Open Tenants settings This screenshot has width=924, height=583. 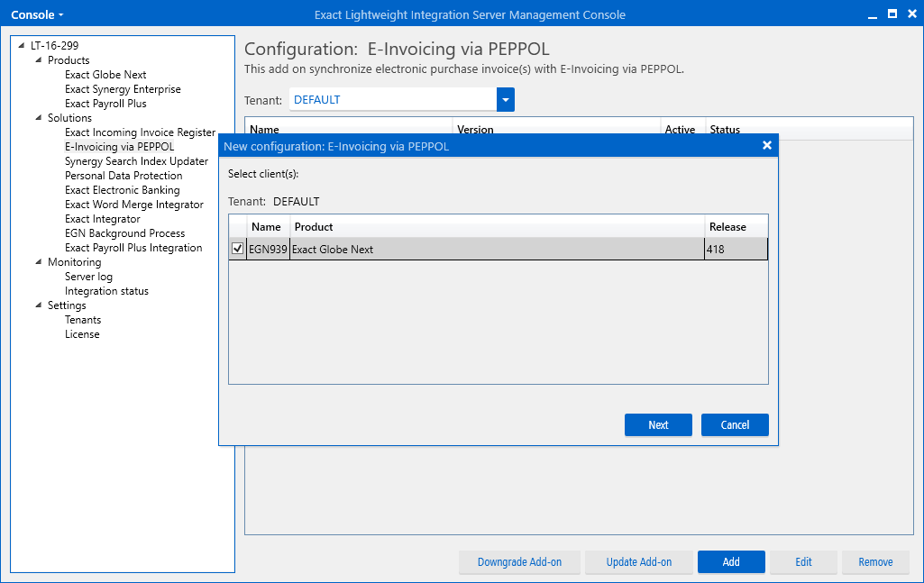tap(83, 320)
